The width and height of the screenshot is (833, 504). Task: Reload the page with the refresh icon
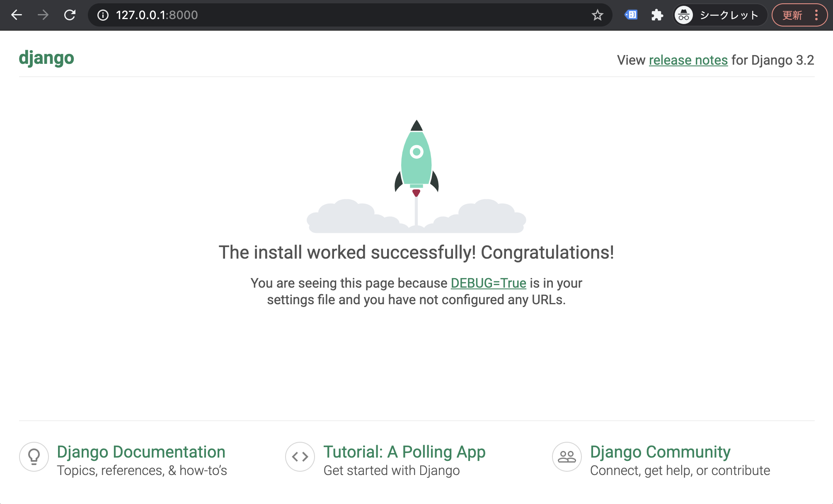(70, 15)
